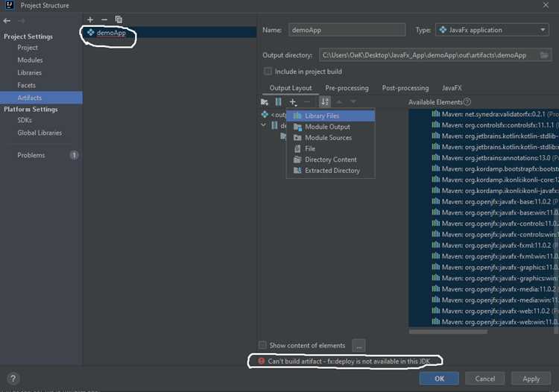This screenshot has height=392, width=559.
Task: Browse for output directory folder
Action: [544, 55]
